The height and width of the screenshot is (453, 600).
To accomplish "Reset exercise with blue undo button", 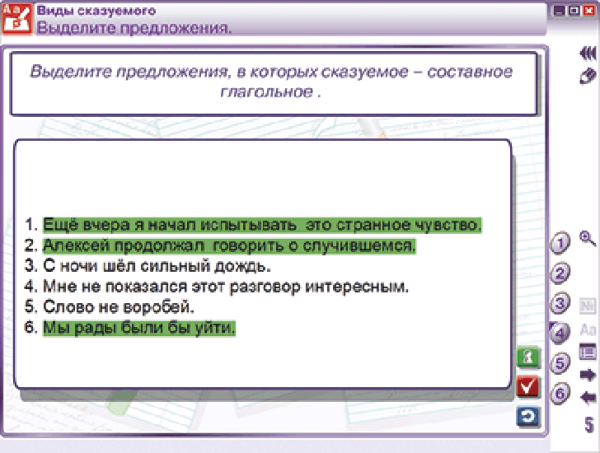I will [528, 416].
